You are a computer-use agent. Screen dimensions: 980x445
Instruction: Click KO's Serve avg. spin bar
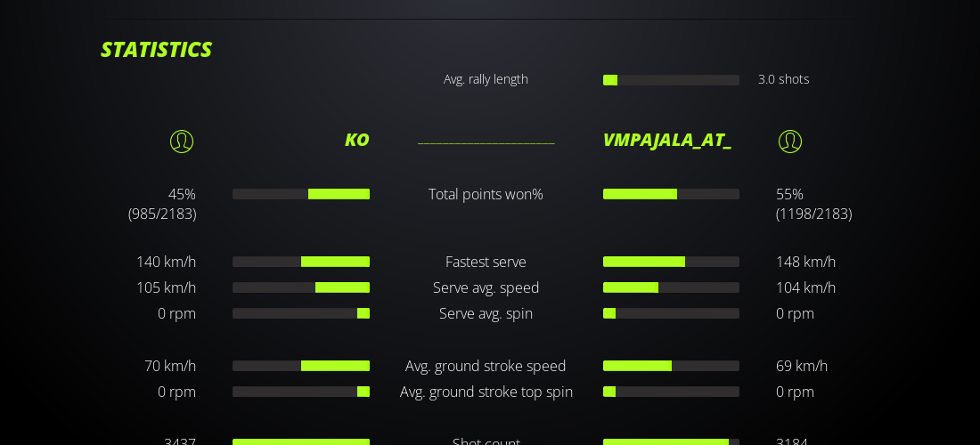coord(301,313)
